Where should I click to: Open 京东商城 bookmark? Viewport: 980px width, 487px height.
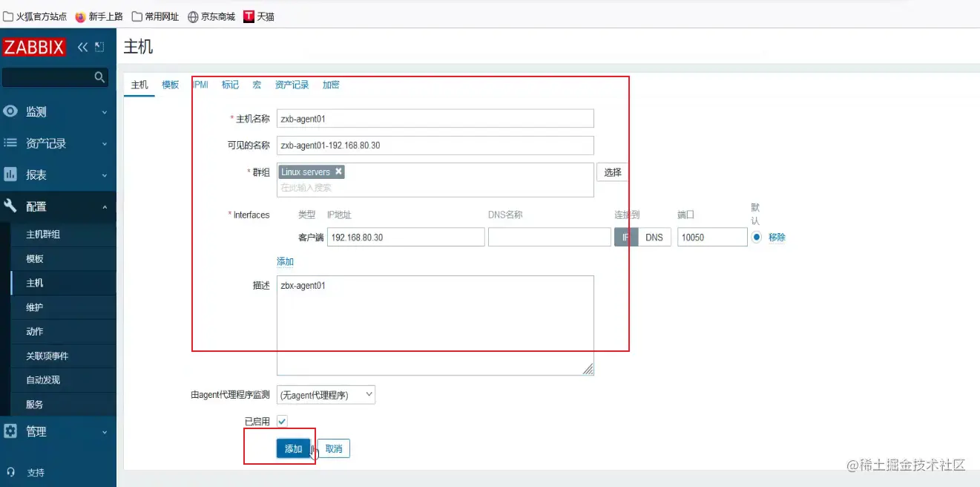[211, 16]
